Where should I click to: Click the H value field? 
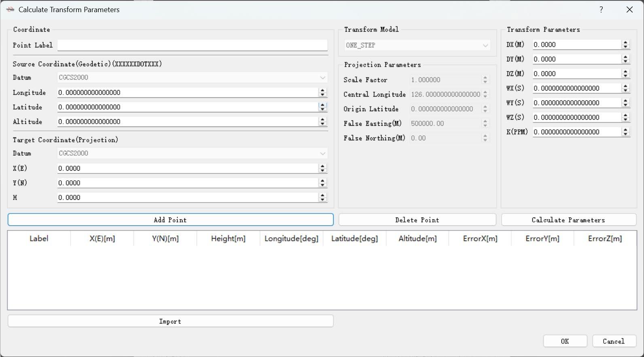tap(188, 197)
